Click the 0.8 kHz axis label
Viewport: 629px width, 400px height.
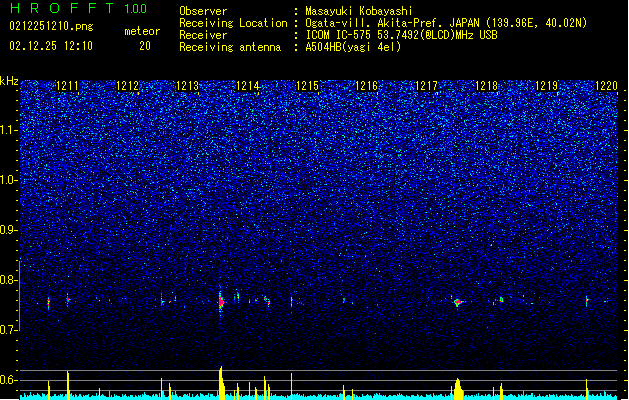click(9, 280)
